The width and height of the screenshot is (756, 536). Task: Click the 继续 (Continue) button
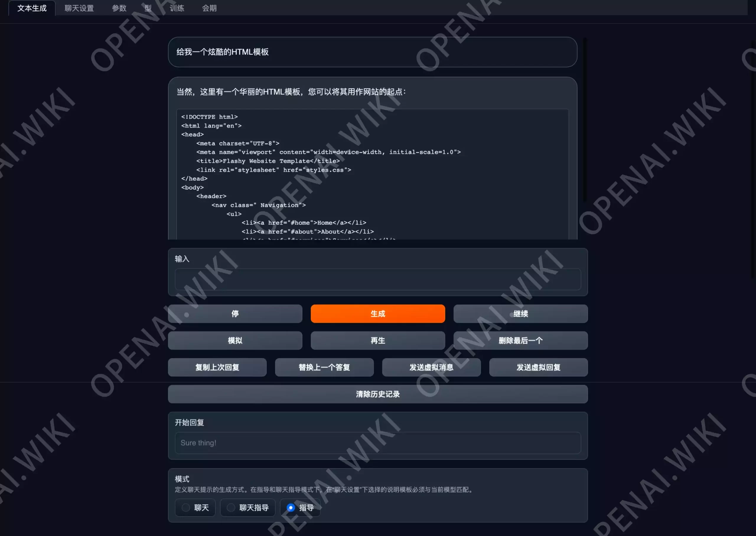520,314
